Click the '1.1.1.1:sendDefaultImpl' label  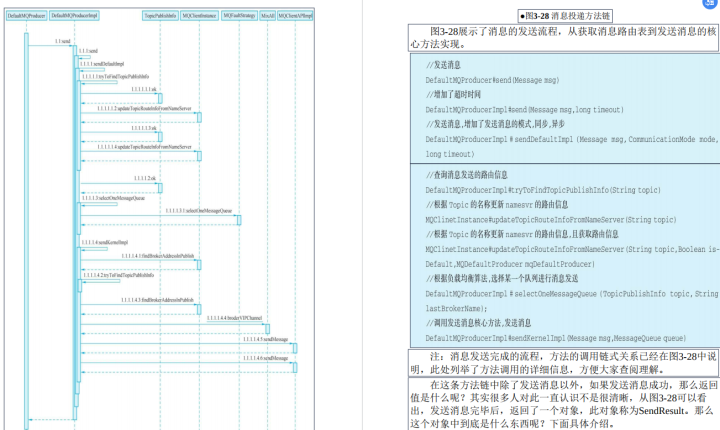click(x=102, y=64)
